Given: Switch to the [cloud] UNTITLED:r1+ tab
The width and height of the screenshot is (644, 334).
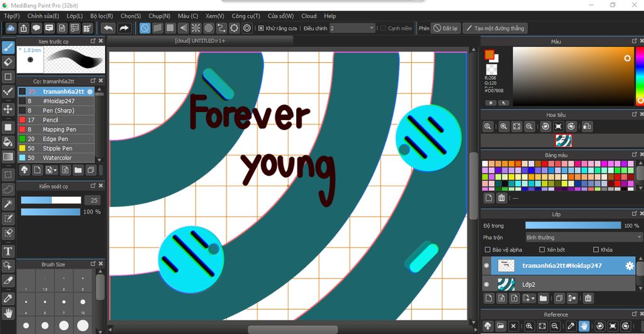Looking at the screenshot, I should click(x=200, y=41).
